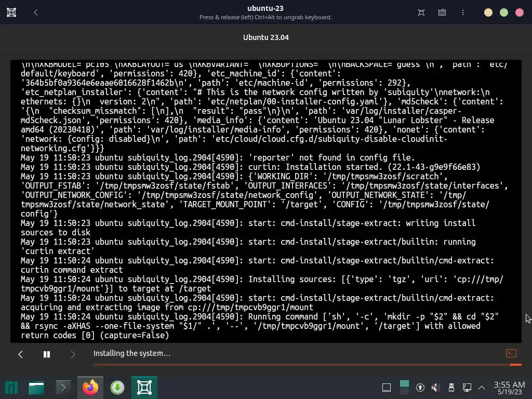
Task: Click the log line 'curtin: Installation started'
Action: 250,167
